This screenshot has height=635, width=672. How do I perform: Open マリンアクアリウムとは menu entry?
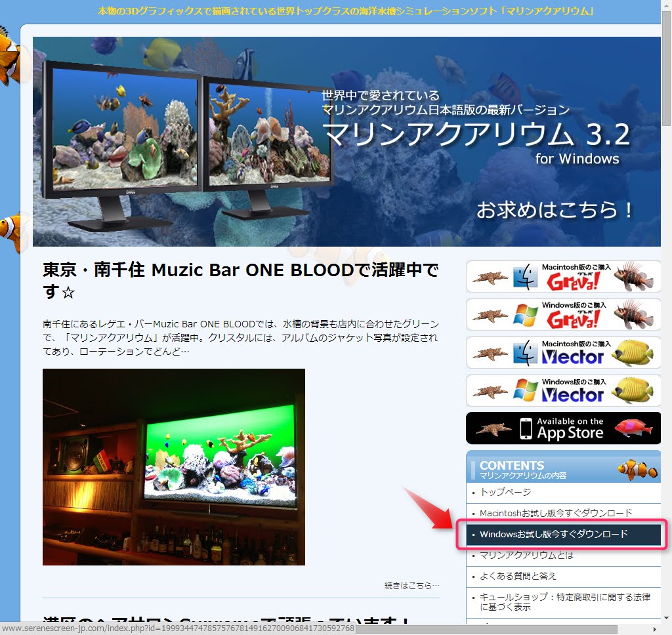point(563,556)
